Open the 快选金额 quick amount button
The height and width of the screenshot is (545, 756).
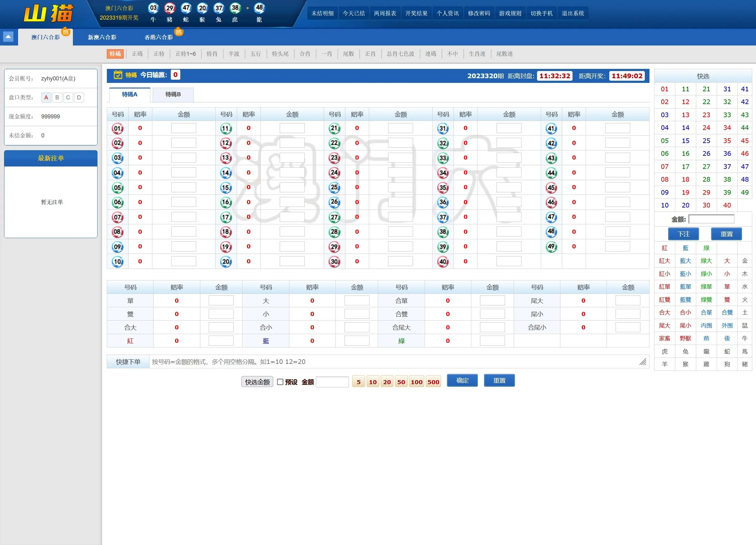coord(257,382)
